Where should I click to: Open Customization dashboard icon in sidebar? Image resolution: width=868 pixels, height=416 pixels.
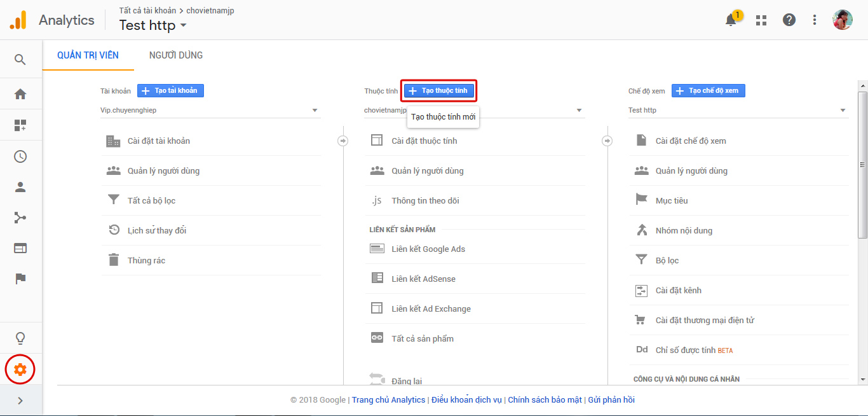point(20,125)
